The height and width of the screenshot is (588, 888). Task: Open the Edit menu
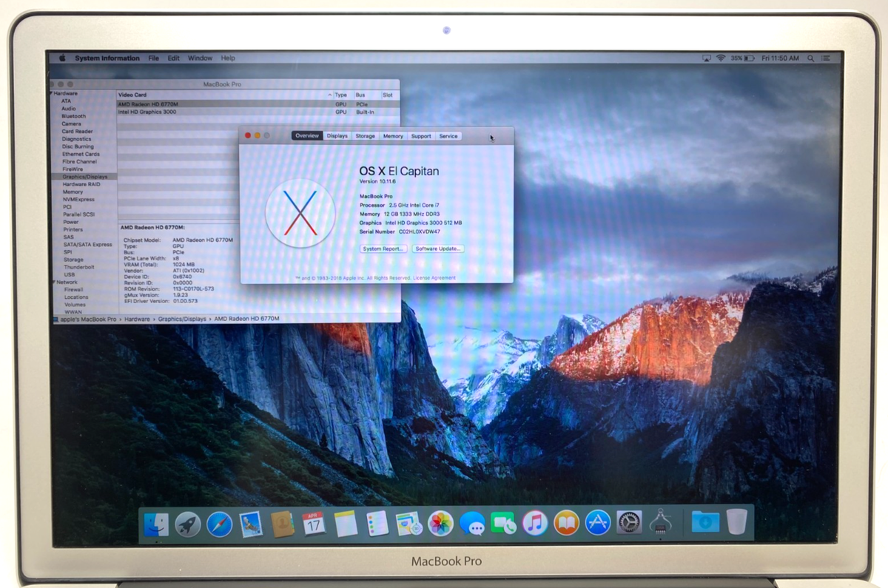[173, 58]
